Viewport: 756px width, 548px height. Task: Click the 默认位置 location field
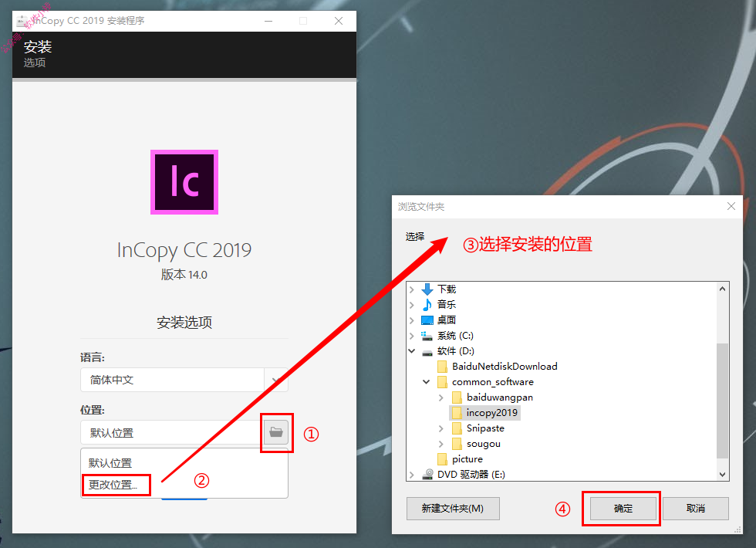pyautogui.click(x=171, y=432)
